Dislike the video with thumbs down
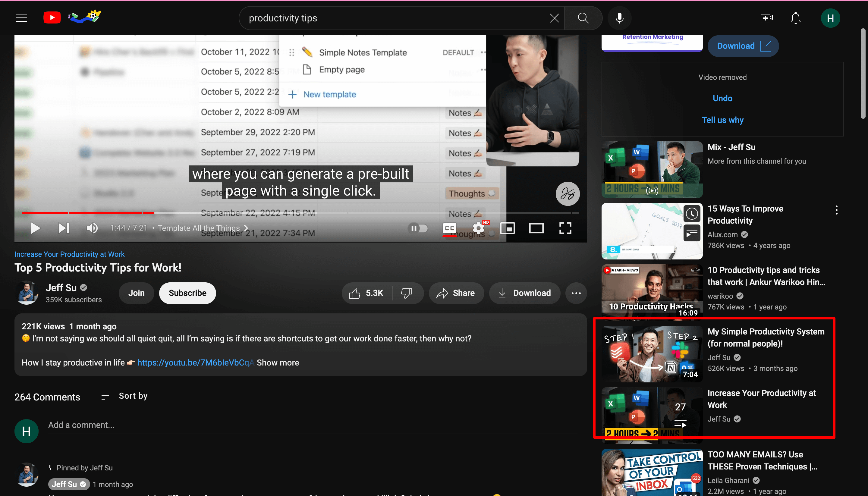868x496 pixels. coord(406,293)
